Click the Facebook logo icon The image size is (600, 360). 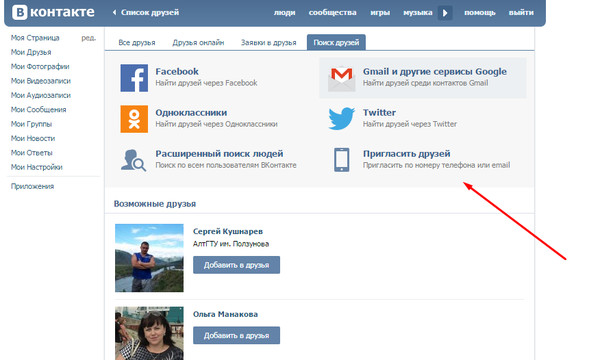pyautogui.click(x=134, y=78)
